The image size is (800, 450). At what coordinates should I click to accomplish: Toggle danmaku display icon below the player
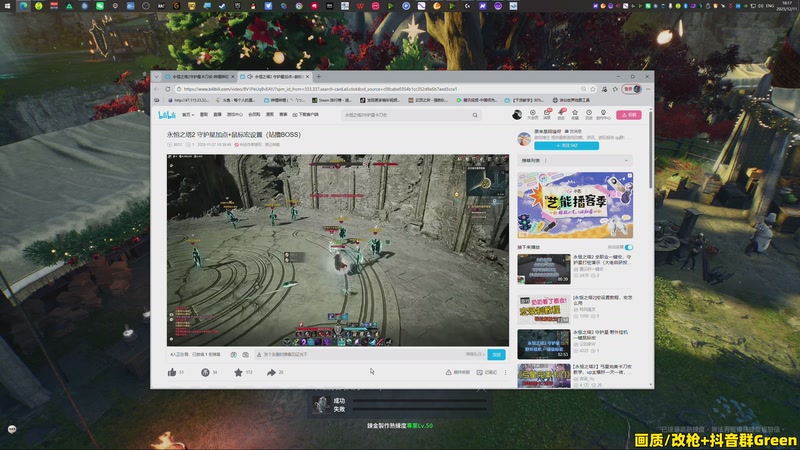(x=233, y=354)
